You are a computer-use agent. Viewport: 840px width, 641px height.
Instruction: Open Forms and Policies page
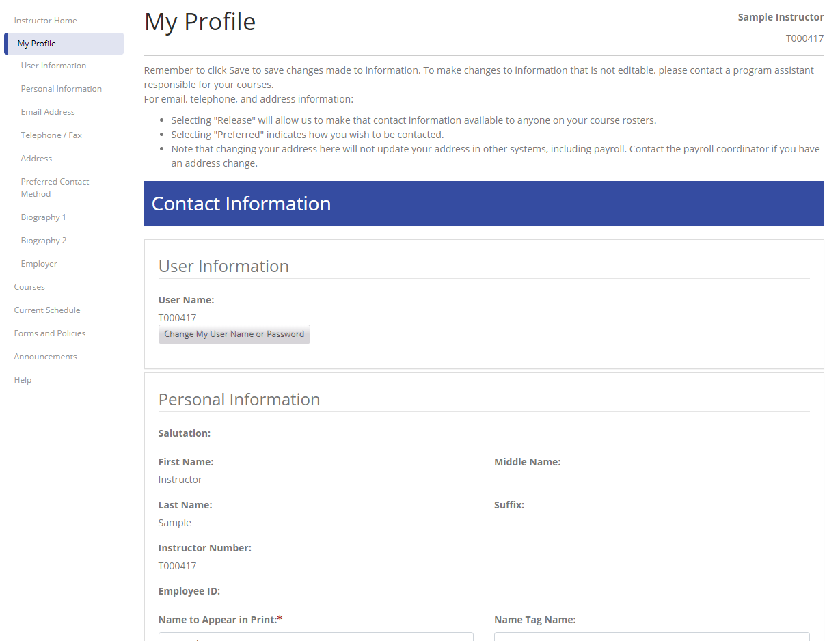click(50, 333)
